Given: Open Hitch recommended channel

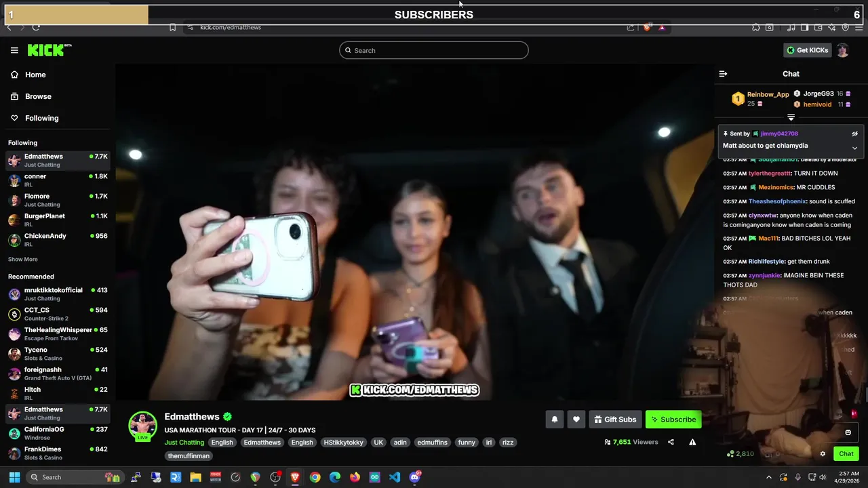Looking at the screenshot, I should click(x=58, y=393).
